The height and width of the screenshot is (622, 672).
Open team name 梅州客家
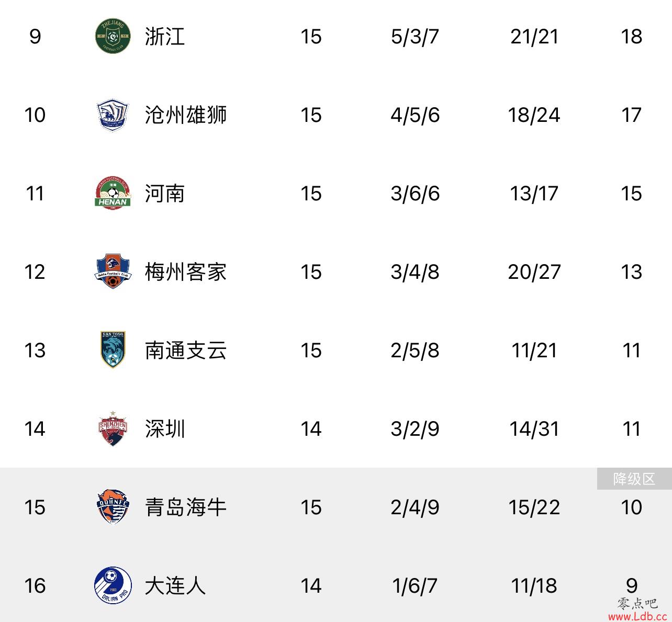tap(186, 272)
